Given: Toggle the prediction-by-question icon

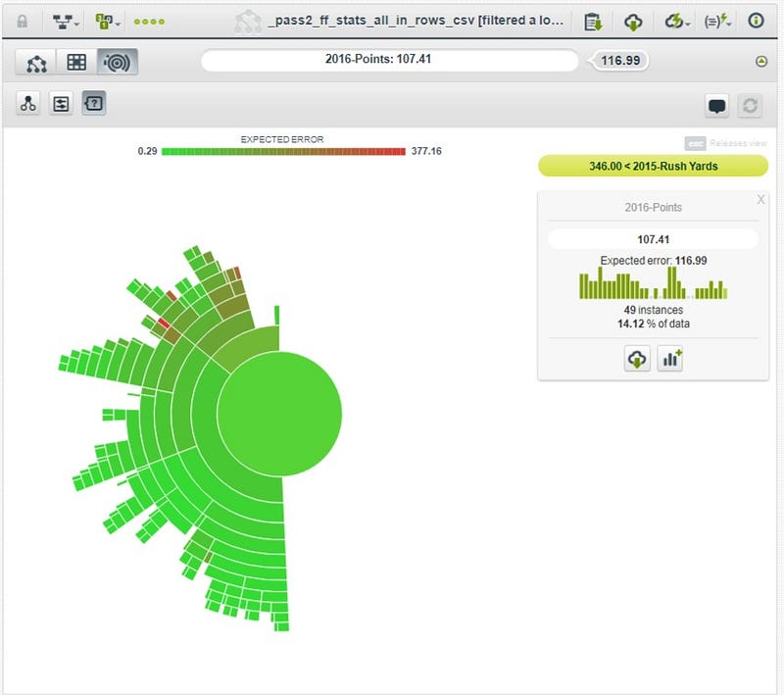Looking at the screenshot, I should click(x=94, y=104).
